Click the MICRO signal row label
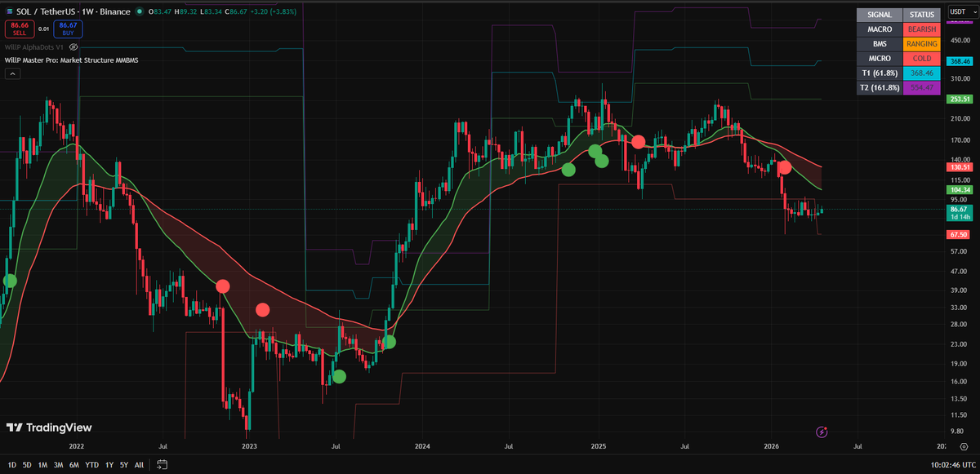 point(879,59)
